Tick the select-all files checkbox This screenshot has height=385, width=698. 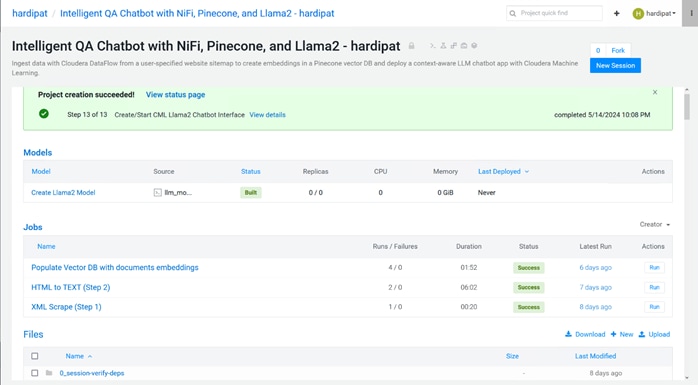pos(35,356)
